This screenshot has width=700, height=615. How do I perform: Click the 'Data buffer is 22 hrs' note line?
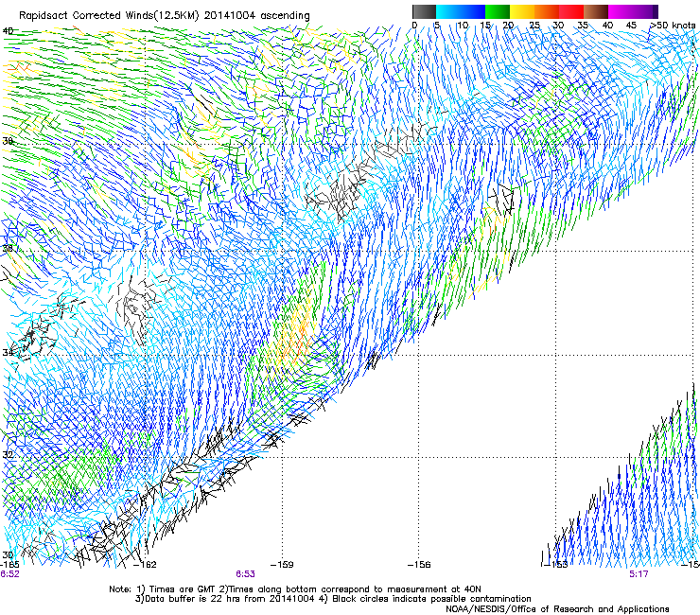click(333, 599)
